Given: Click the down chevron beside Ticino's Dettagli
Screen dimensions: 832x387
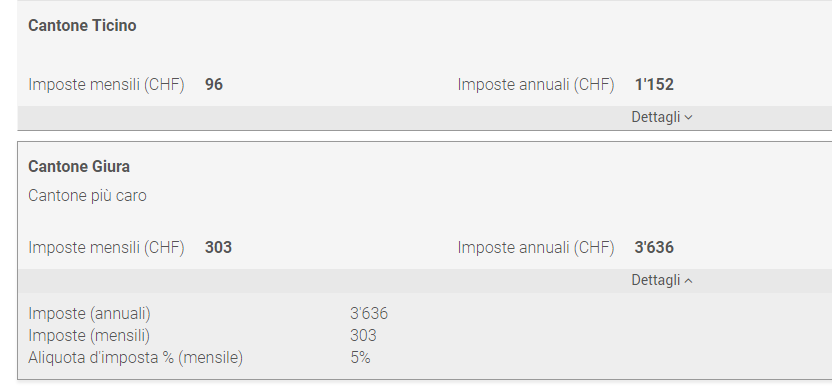Looking at the screenshot, I should [688, 118].
